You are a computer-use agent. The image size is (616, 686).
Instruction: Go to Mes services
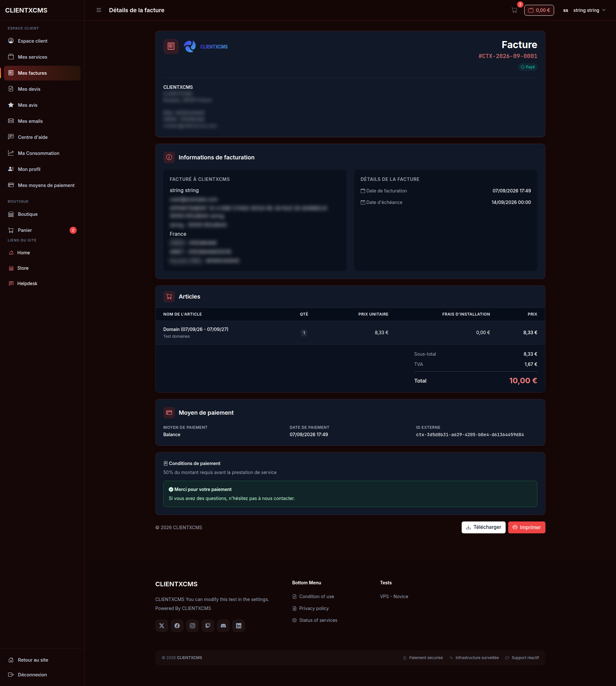point(42,57)
